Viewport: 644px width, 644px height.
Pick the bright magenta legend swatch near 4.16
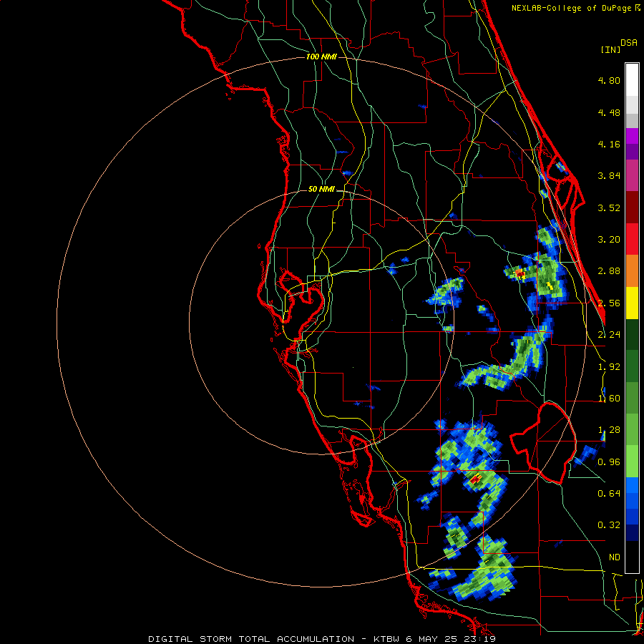[x=632, y=136]
